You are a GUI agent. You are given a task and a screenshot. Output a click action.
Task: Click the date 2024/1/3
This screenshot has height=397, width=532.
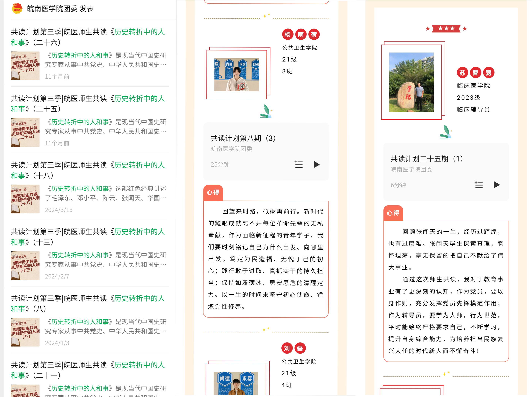[57, 343]
